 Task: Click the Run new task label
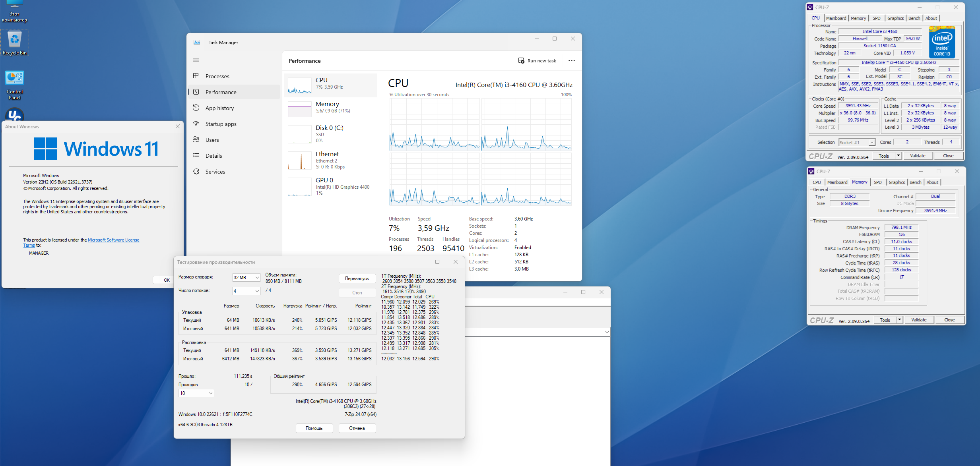point(541,61)
